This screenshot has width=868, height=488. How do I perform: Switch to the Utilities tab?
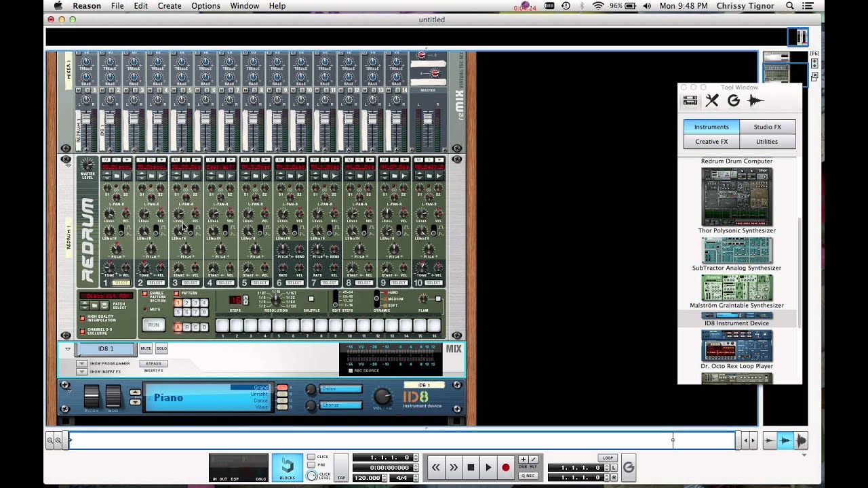click(767, 142)
